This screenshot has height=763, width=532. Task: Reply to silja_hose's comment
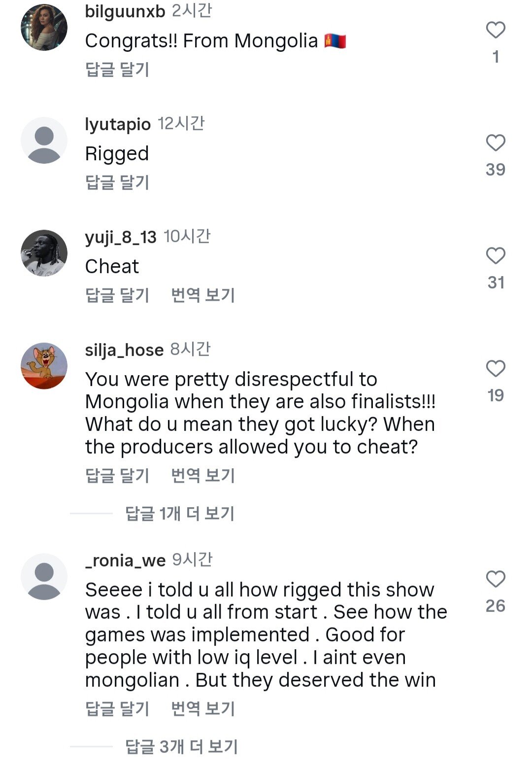tap(117, 476)
